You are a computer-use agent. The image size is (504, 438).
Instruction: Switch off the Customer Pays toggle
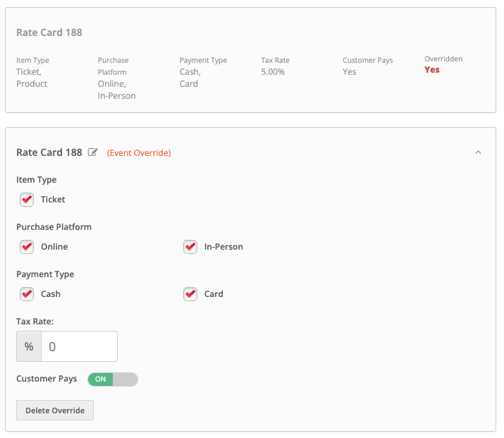(113, 379)
